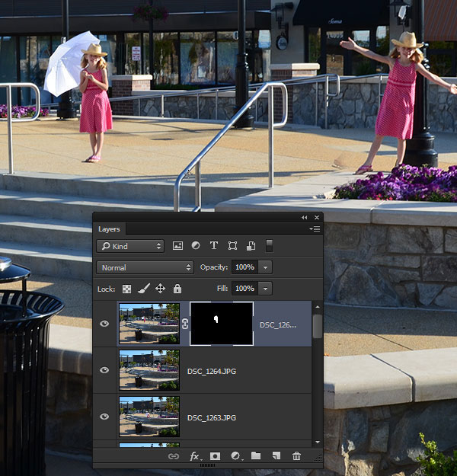Lock transparent pixels icon
The height and width of the screenshot is (476, 457).
126,289
